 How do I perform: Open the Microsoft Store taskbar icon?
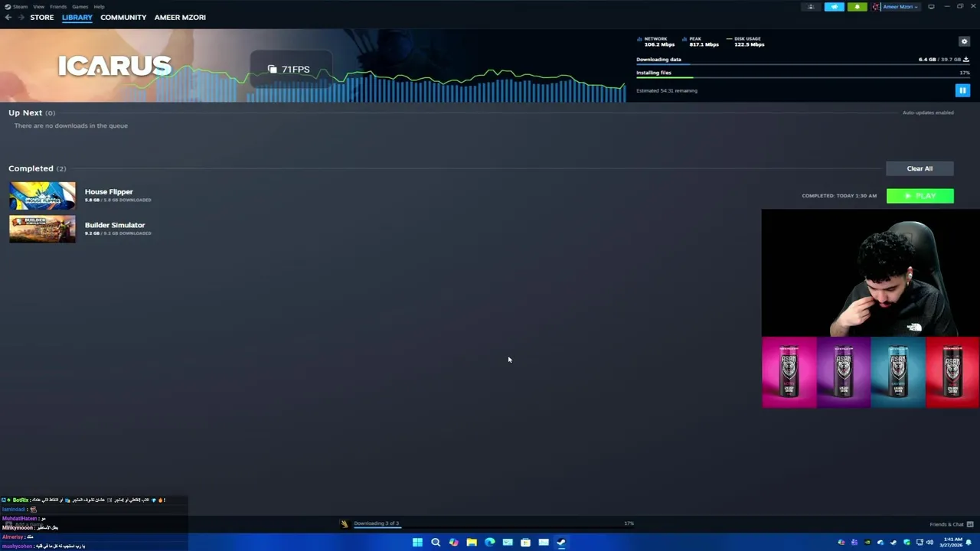525,543
